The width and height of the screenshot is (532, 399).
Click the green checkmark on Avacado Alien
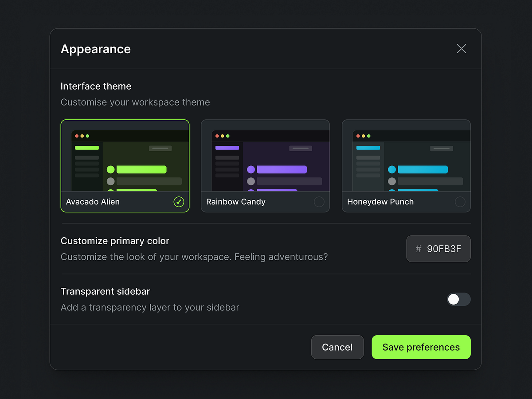(x=179, y=202)
